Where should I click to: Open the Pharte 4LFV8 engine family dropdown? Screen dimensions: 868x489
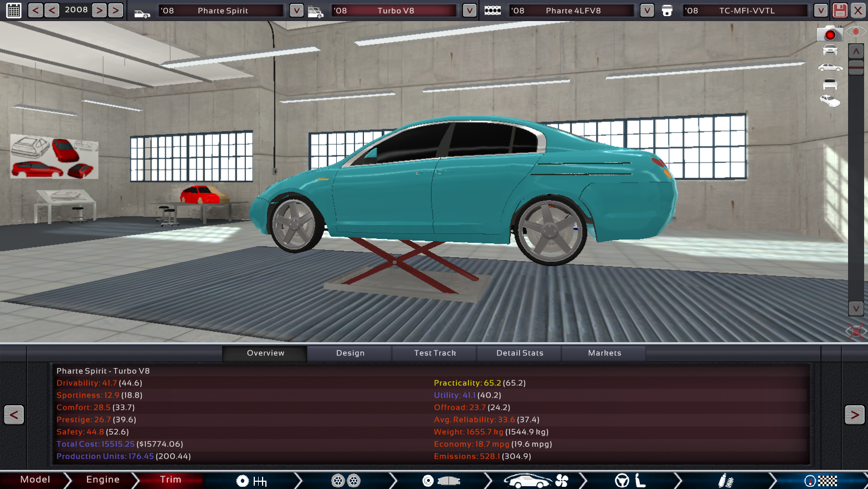[646, 10]
